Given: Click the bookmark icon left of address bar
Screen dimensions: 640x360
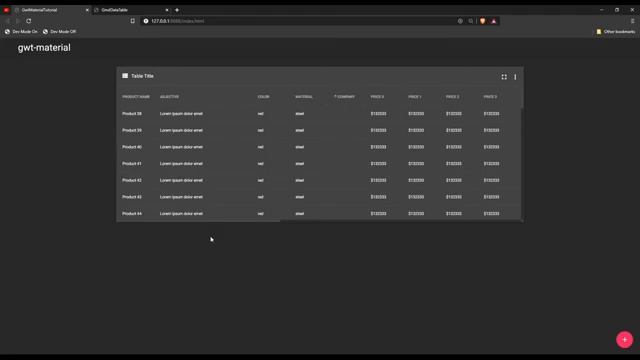Looking at the screenshot, I should 132,21.
